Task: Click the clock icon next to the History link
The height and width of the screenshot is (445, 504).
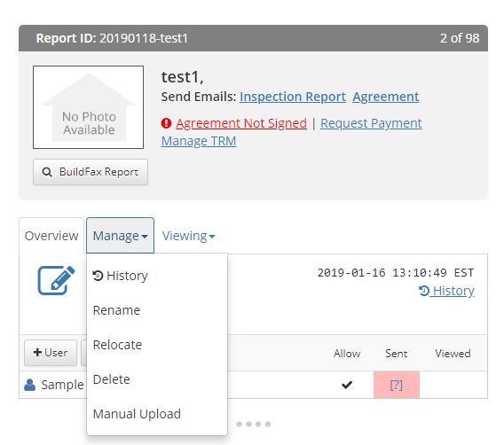Action: click(x=424, y=291)
